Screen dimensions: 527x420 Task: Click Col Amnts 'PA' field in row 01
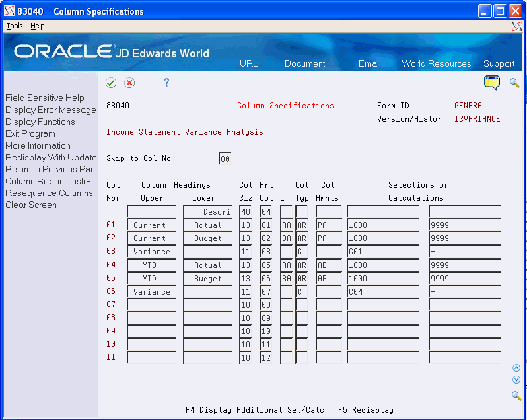pyautogui.click(x=329, y=225)
